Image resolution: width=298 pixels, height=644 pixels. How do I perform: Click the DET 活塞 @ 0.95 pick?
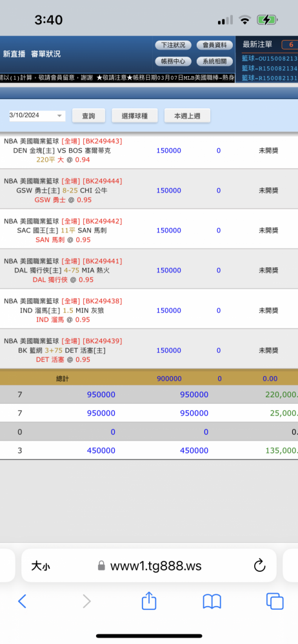point(63,359)
